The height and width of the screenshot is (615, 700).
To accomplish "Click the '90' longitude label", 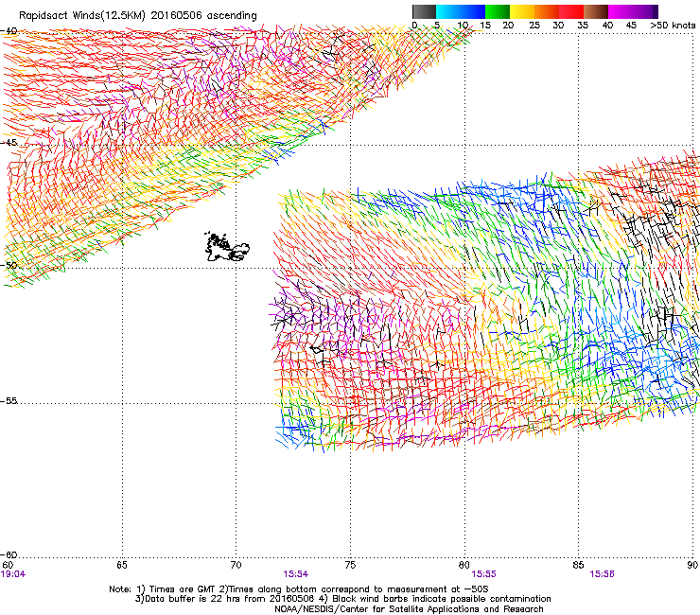I will pyautogui.click(x=692, y=565).
